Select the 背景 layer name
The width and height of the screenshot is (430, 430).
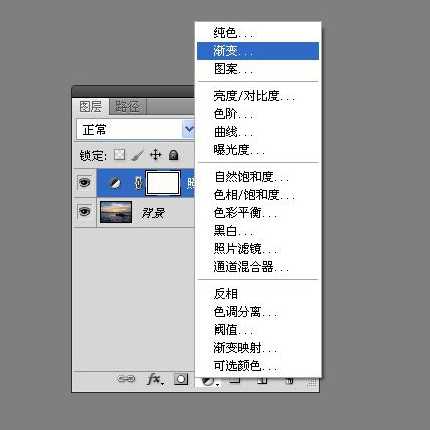pos(153,213)
